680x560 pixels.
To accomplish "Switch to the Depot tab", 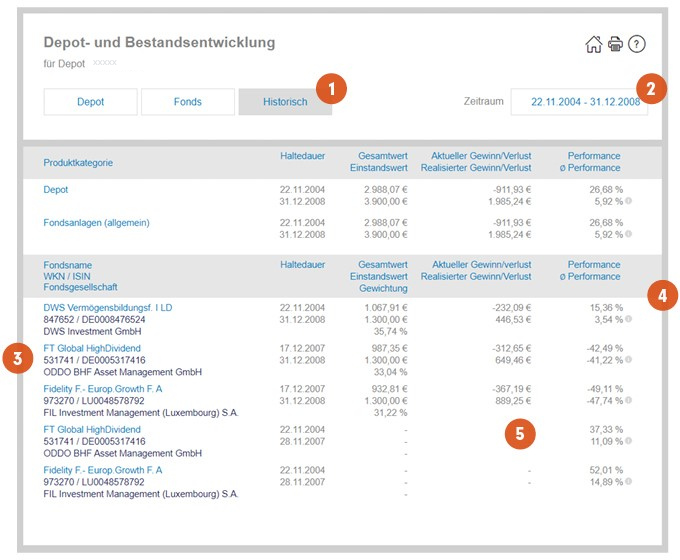I will [x=90, y=102].
